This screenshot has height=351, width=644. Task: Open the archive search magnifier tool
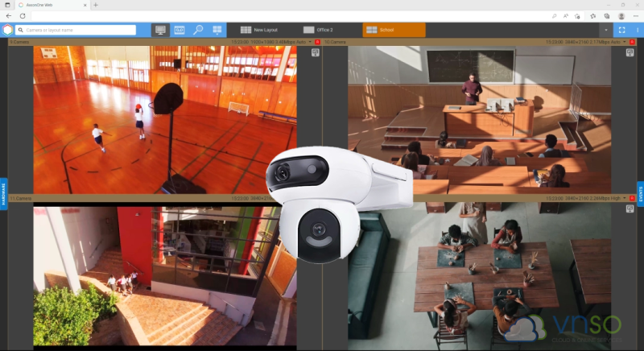coord(198,30)
